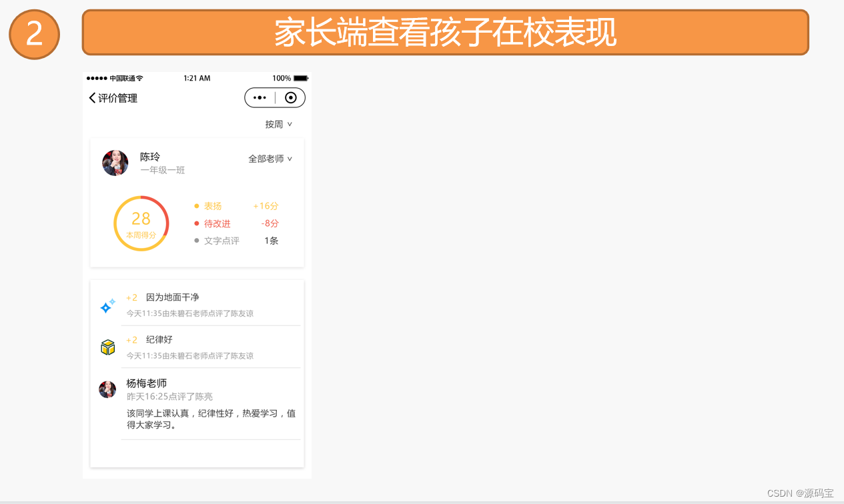This screenshot has height=504, width=844.
Task: Tap the cube icon beside 纪律好
Action: [x=107, y=347]
